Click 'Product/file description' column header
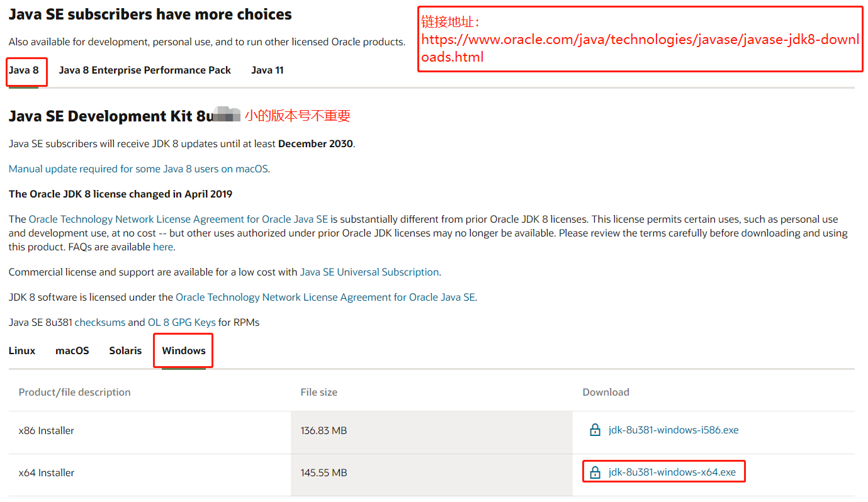 pyautogui.click(x=75, y=393)
